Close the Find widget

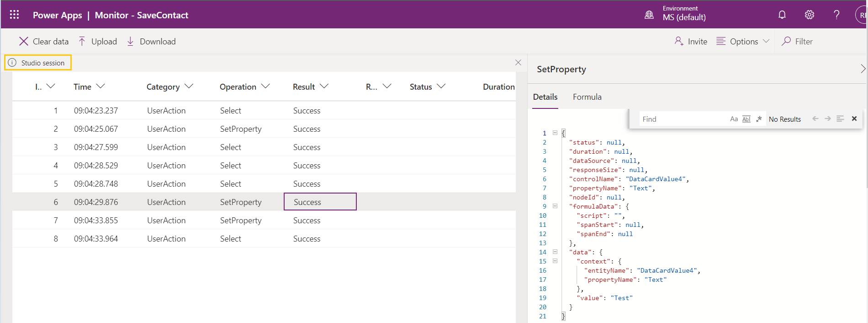click(854, 118)
